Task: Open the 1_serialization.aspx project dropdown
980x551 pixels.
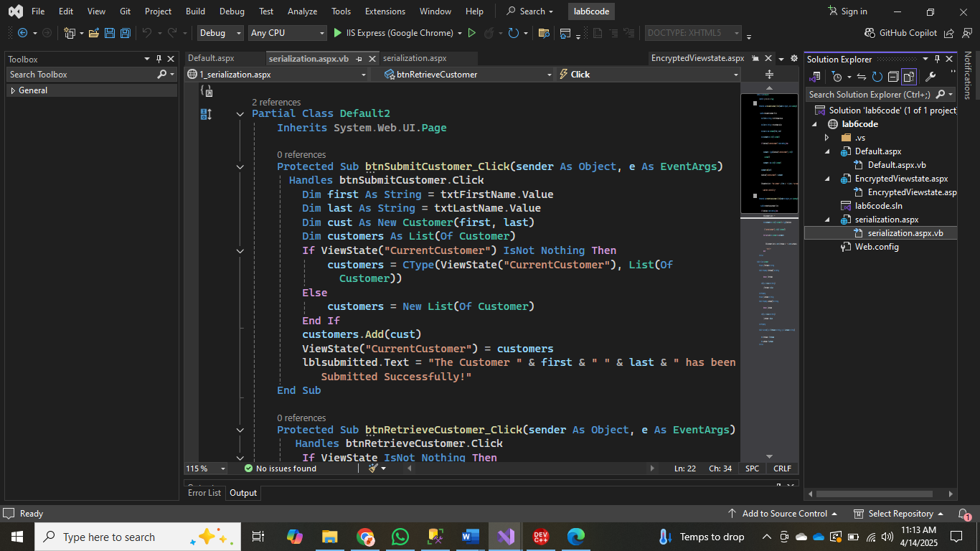Action: click(277, 75)
